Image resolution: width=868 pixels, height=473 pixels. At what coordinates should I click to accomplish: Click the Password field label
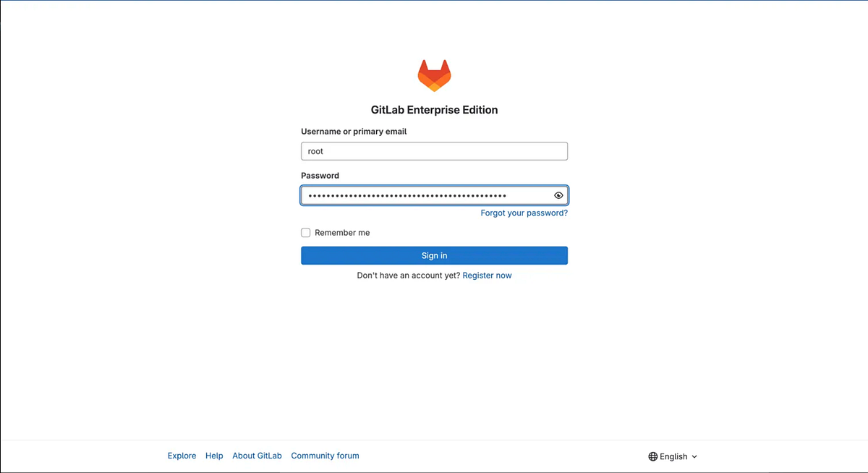(320, 175)
